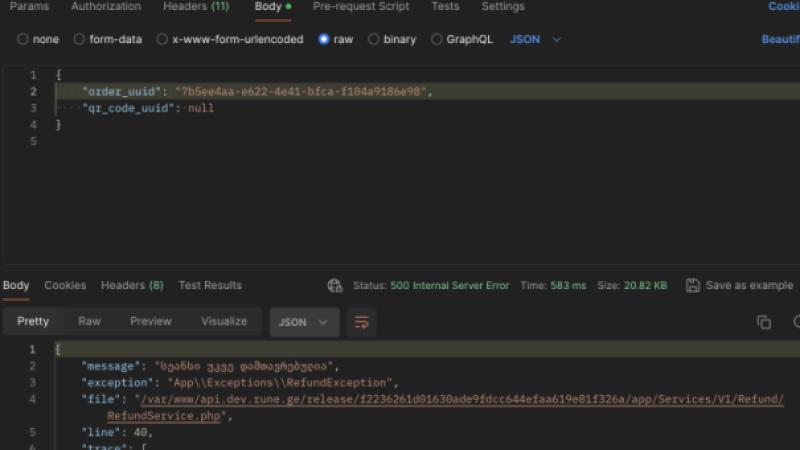Click the globe network icon beside Status

click(x=335, y=286)
